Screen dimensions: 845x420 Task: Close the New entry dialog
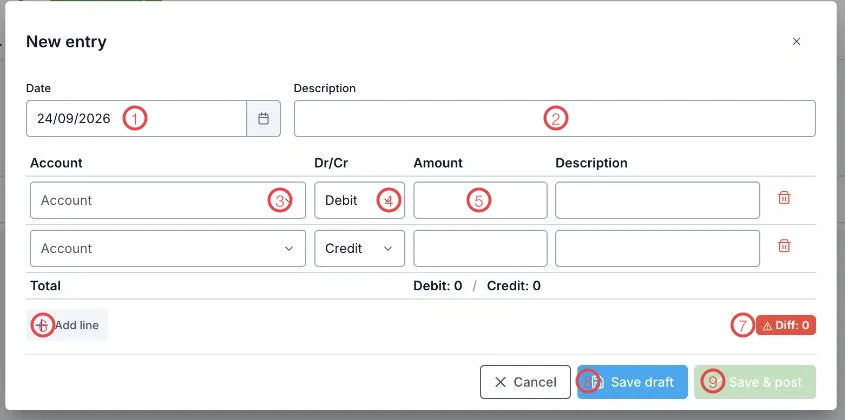pyautogui.click(x=796, y=42)
